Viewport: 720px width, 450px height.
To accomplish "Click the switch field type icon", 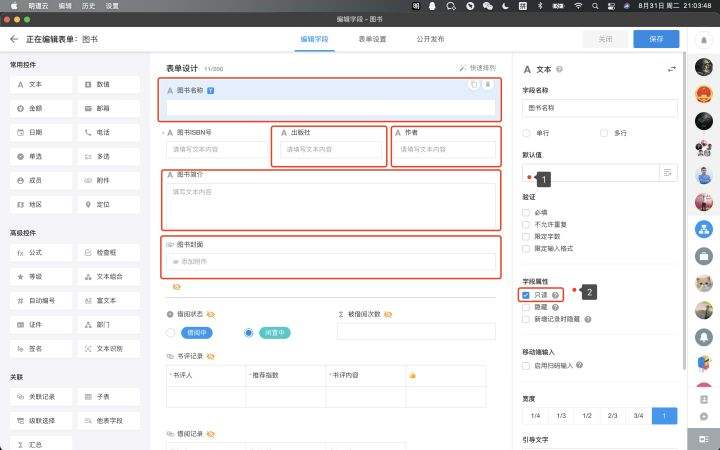I will pyautogui.click(x=671, y=70).
